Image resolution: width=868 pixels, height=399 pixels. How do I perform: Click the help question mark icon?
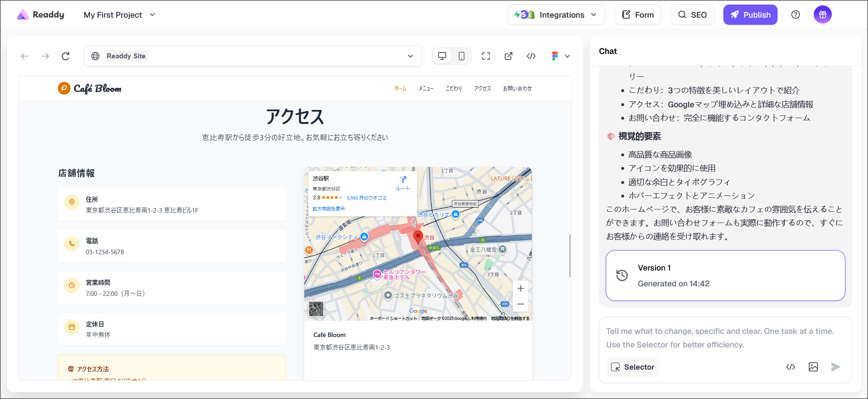[x=796, y=15]
